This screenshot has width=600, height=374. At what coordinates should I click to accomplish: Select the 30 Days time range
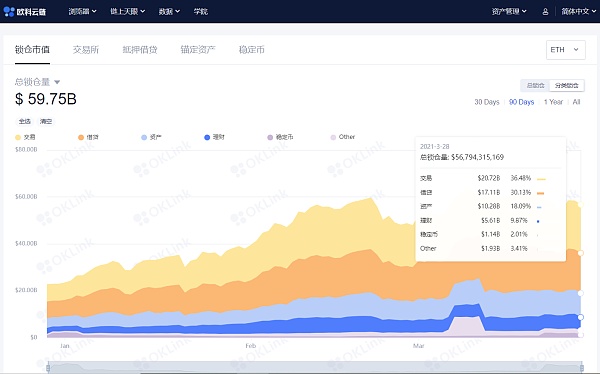pyautogui.click(x=487, y=102)
